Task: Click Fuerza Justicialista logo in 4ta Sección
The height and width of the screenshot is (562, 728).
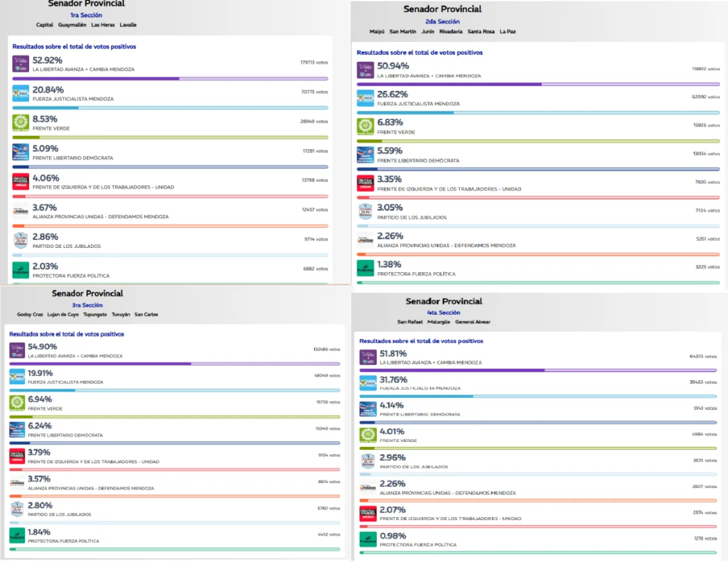Action: click(x=368, y=384)
